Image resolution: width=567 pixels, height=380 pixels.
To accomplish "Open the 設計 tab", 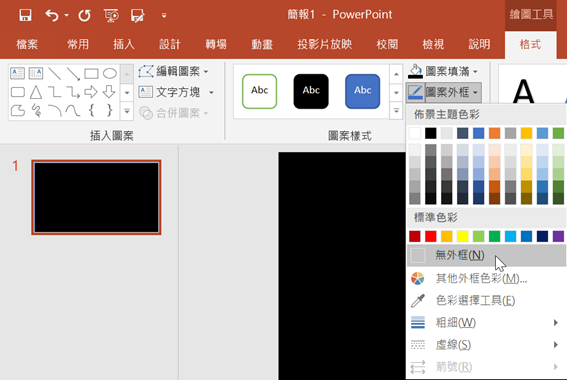I will [170, 44].
